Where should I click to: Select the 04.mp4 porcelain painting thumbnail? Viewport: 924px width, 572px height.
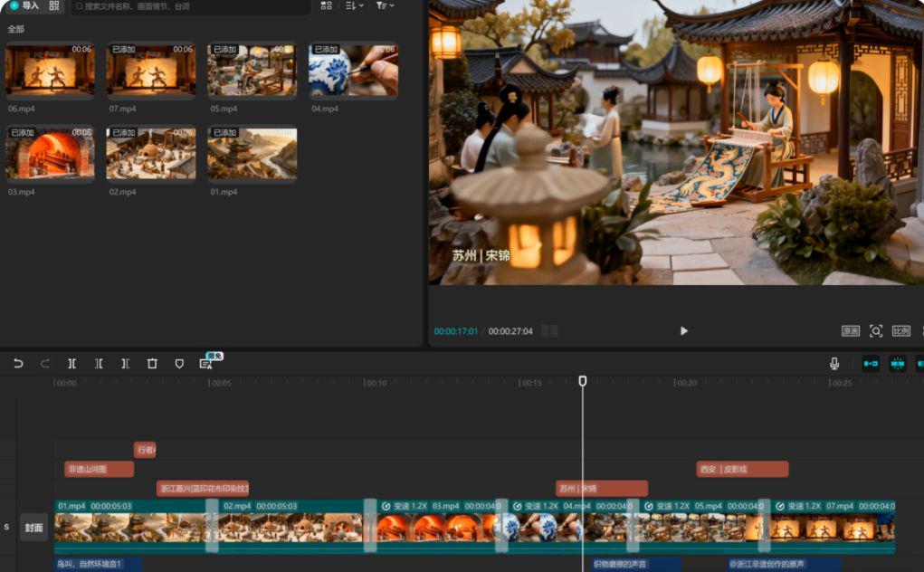click(353, 70)
